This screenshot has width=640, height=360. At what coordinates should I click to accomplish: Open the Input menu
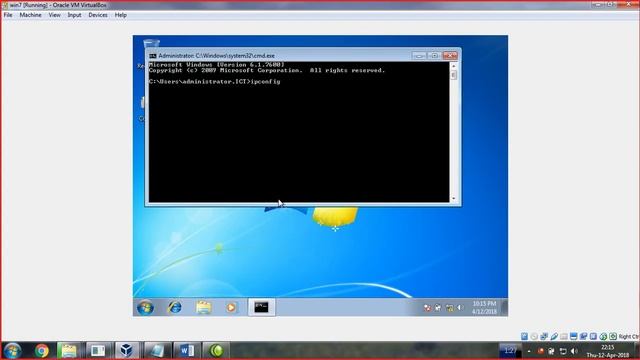point(74,15)
